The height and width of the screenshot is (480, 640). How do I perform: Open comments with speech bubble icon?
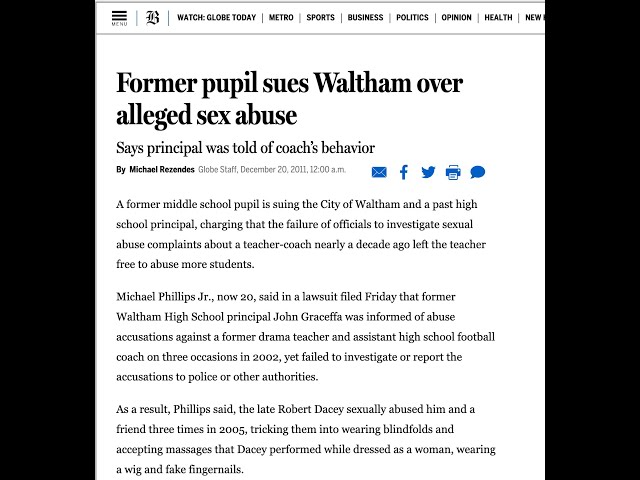click(478, 172)
